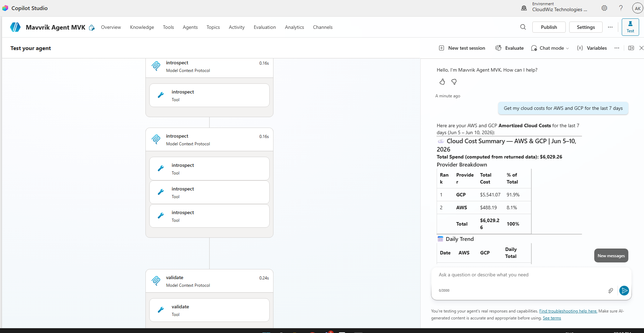644x333 pixels.
Task: Click the Daily Trend heading
Action: pyautogui.click(x=460, y=239)
